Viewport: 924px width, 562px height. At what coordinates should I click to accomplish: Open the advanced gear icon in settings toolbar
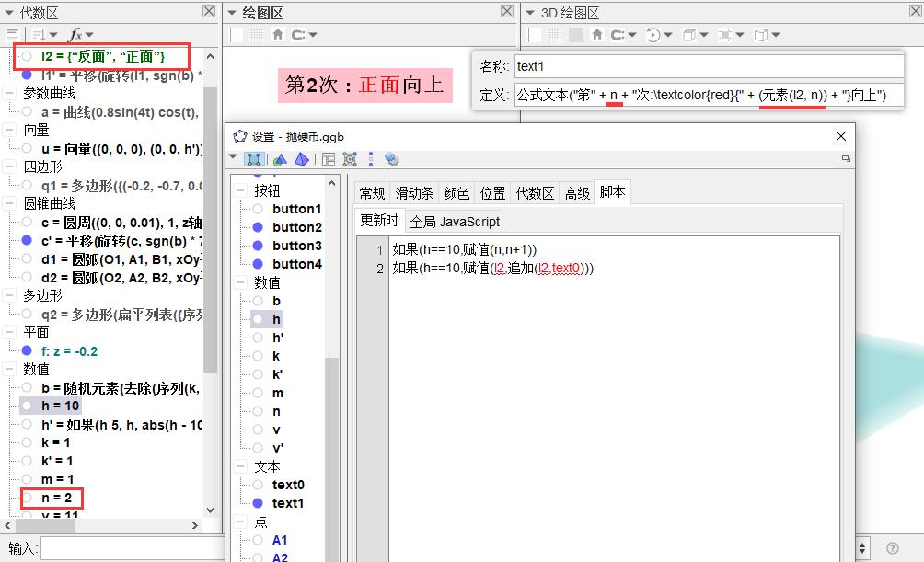coord(392,159)
